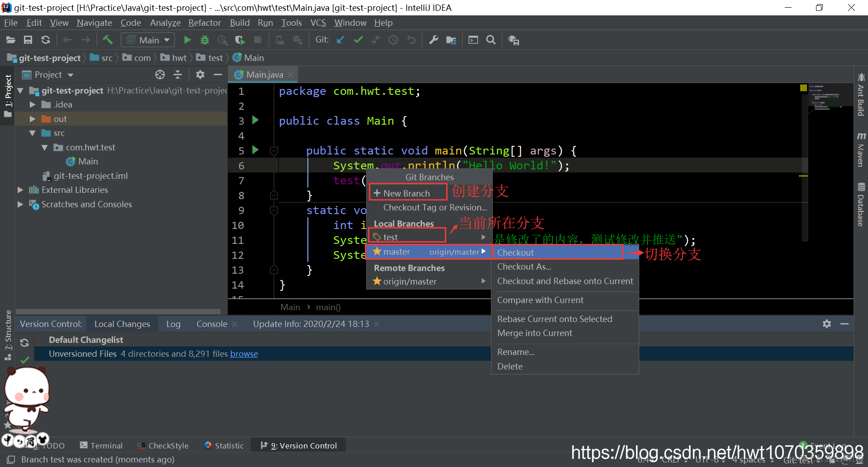Run the Main configuration
The image size is (868, 467).
[187, 40]
